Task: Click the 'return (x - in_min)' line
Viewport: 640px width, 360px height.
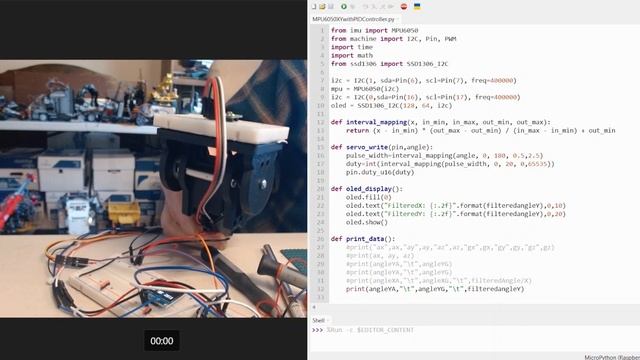Action: point(480,131)
